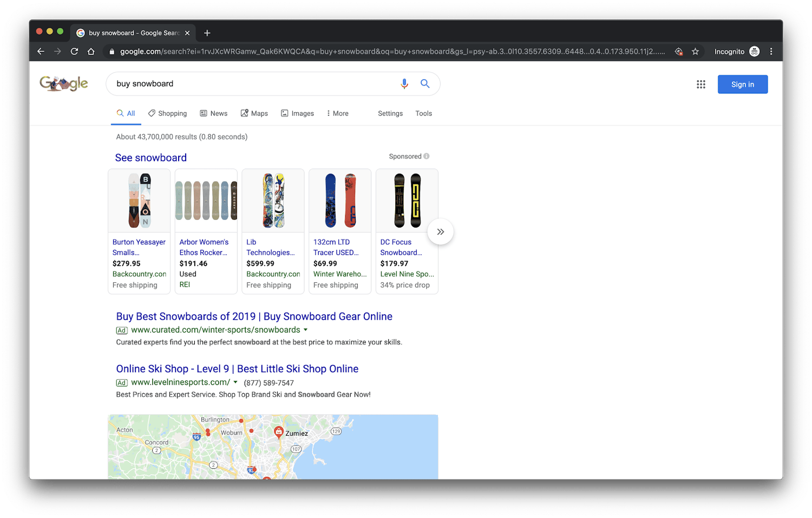Click the Google doodle logo
Viewport: 812px width, 518px height.
point(64,83)
